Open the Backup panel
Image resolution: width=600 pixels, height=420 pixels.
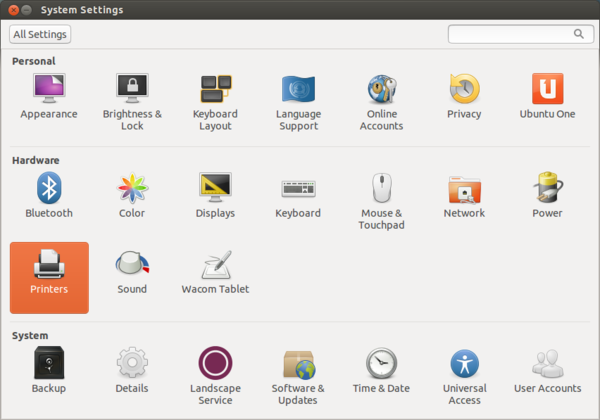(x=49, y=370)
